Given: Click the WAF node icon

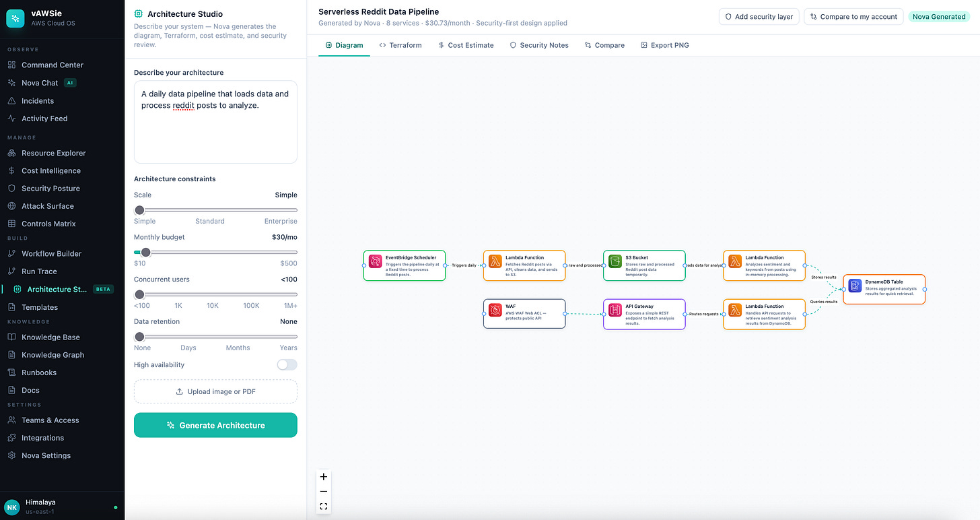Looking at the screenshot, I should [x=495, y=310].
